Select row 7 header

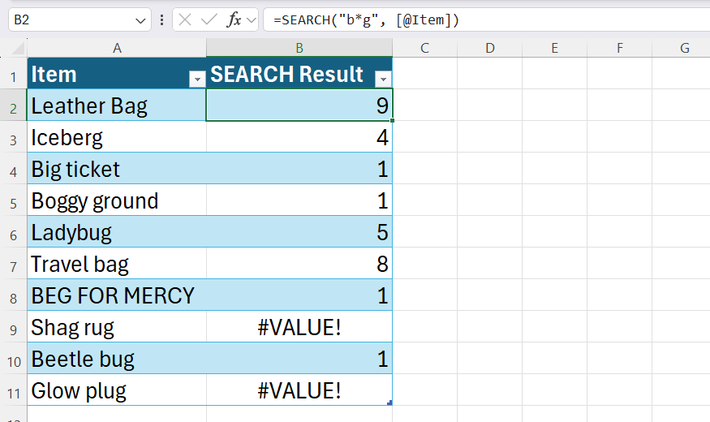(x=14, y=264)
